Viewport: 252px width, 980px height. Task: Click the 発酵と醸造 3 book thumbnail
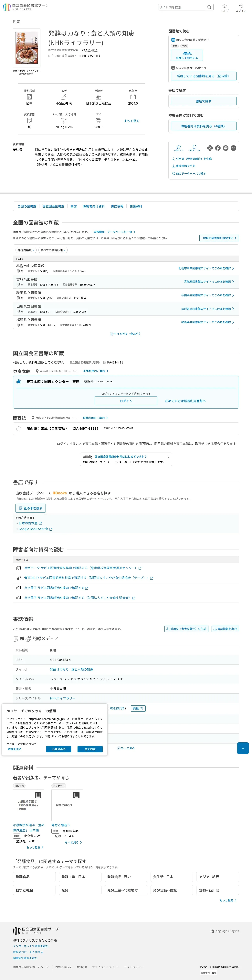pyautogui.click(x=67, y=805)
